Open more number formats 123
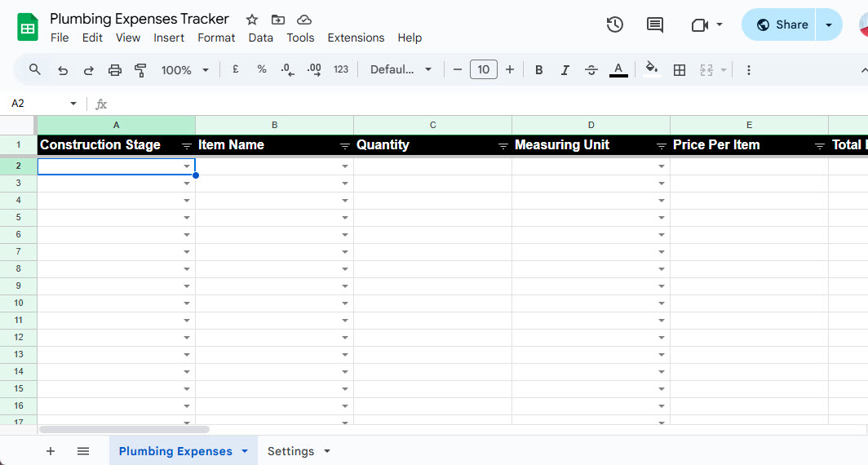The image size is (868, 465). [x=341, y=70]
